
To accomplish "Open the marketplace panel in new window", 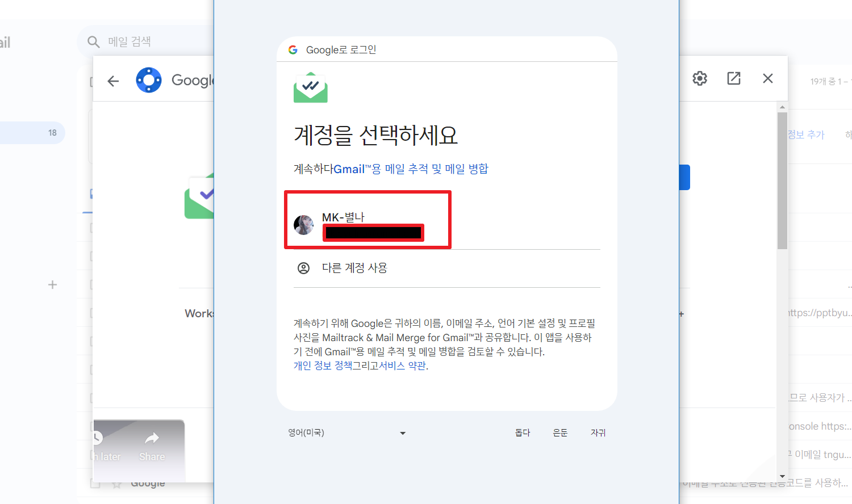I will [734, 78].
